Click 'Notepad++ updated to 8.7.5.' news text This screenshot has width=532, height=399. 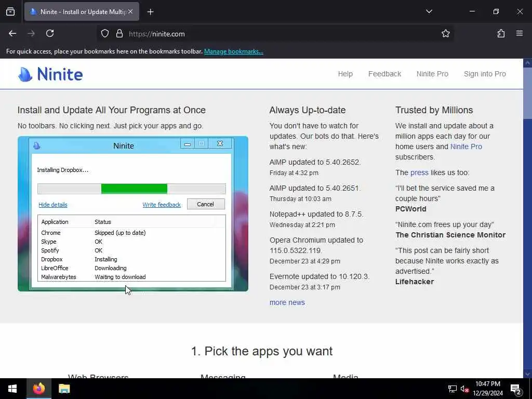point(316,214)
